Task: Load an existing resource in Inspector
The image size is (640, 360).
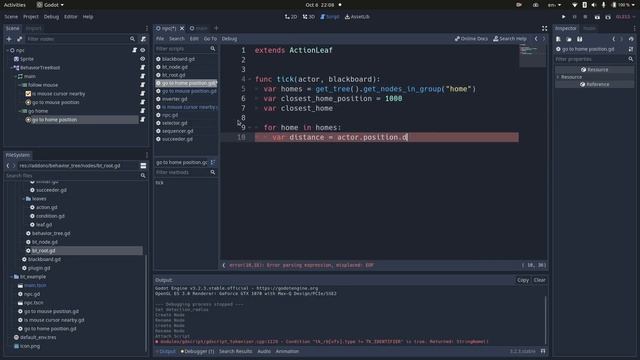Action: [x=569, y=39]
